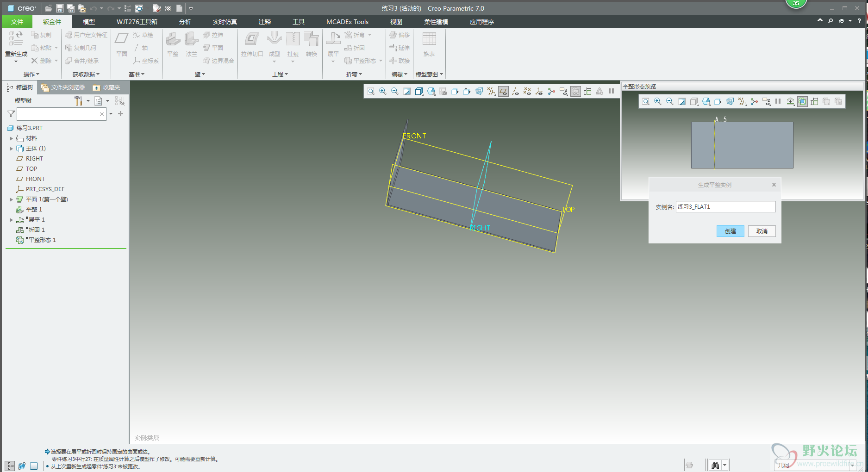Screen dimensions: 868x472
Task: Click the Save icon in the quick access toolbar
Action: (60, 8)
